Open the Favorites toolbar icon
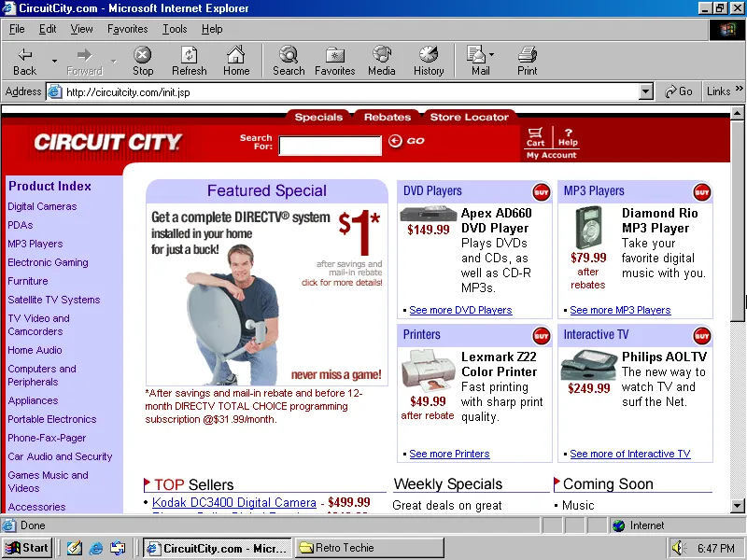The height and width of the screenshot is (560, 747). tap(334, 61)
